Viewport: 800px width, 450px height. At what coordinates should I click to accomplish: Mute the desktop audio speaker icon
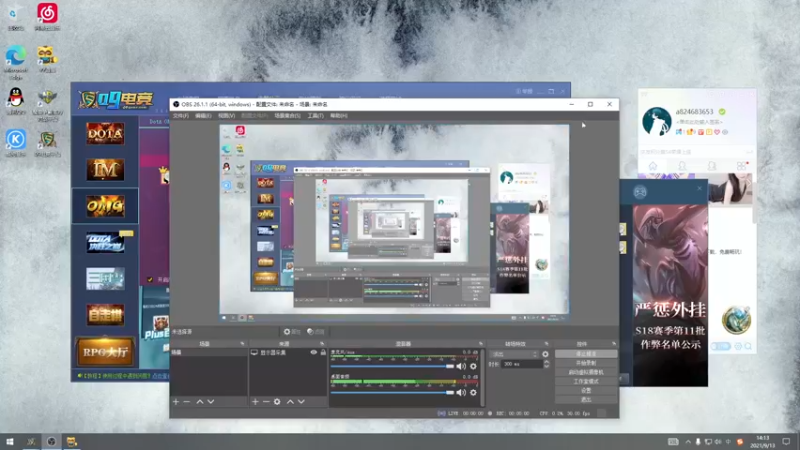[461, 392]
